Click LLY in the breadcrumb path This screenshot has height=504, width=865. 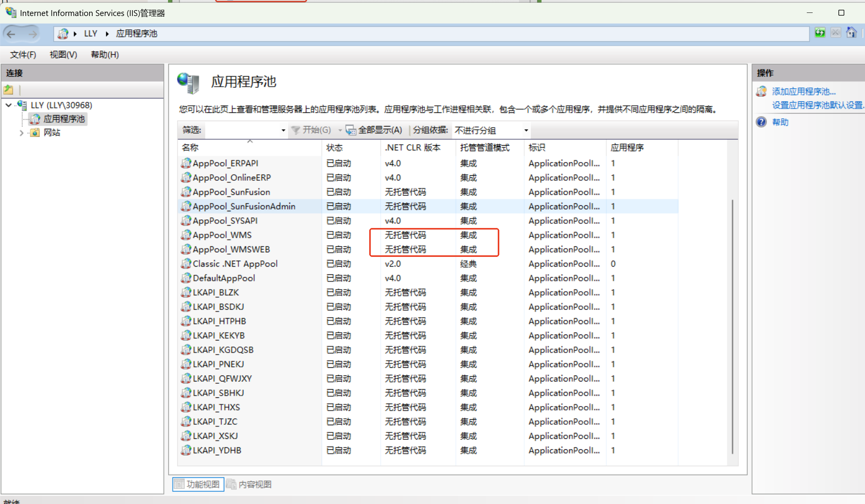coord(91,34)
